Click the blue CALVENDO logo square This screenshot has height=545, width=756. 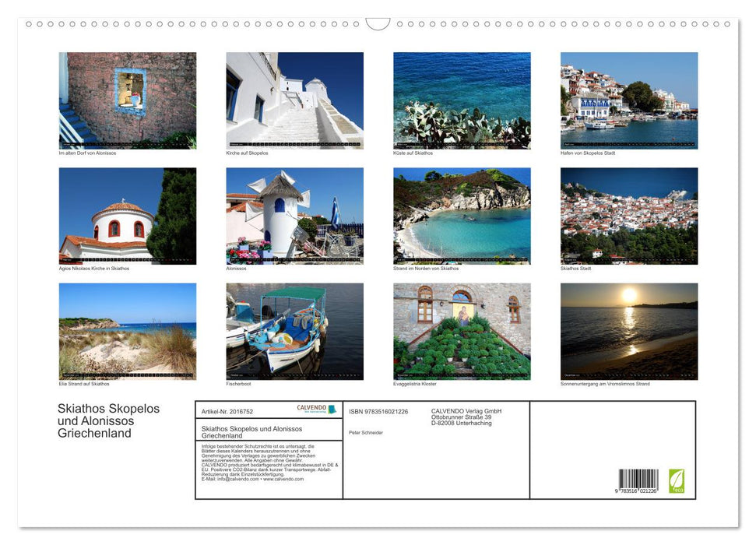tap(333, 410)
